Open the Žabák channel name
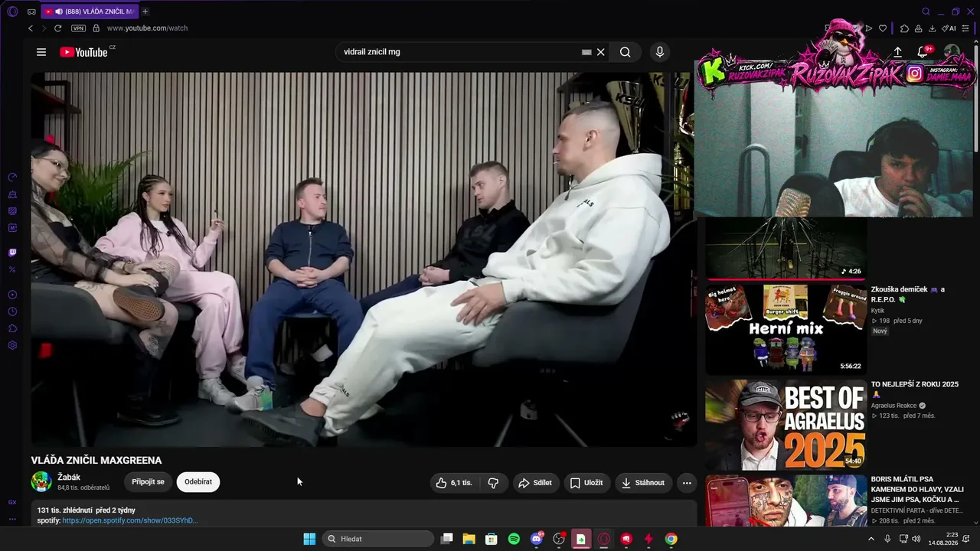 [x=69, y=478]
